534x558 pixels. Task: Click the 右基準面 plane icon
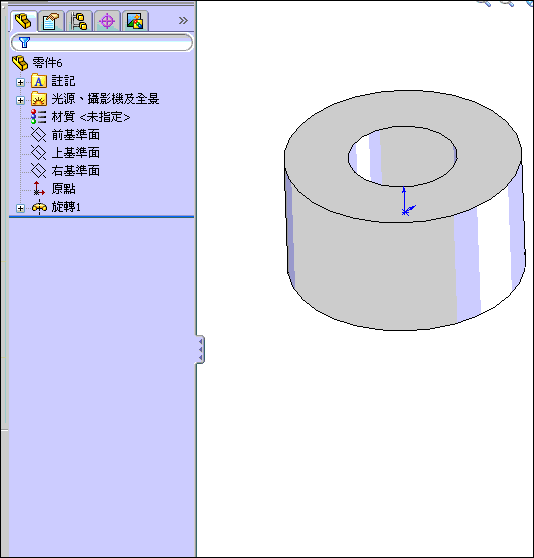(x=38, y=170)
